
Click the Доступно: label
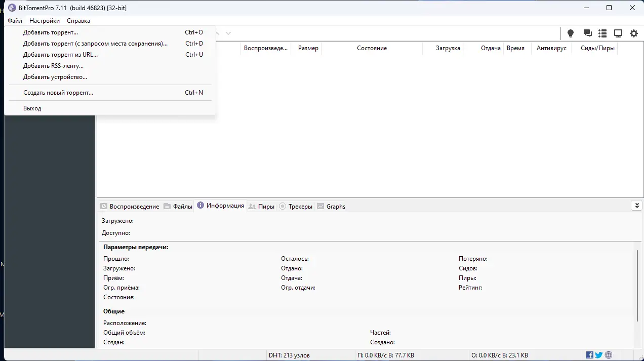[116, 233]
